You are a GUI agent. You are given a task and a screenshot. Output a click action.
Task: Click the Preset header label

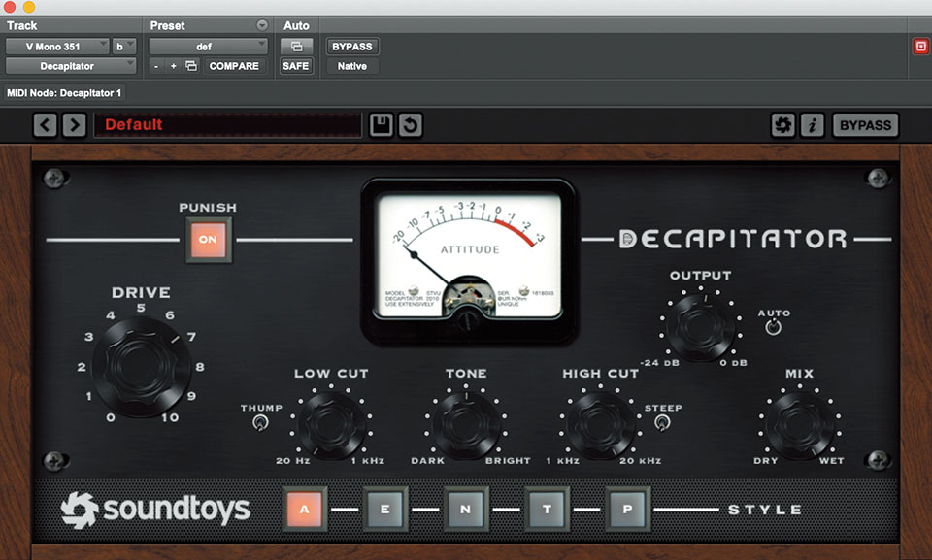pyautogui.click(x=167, y=25)
